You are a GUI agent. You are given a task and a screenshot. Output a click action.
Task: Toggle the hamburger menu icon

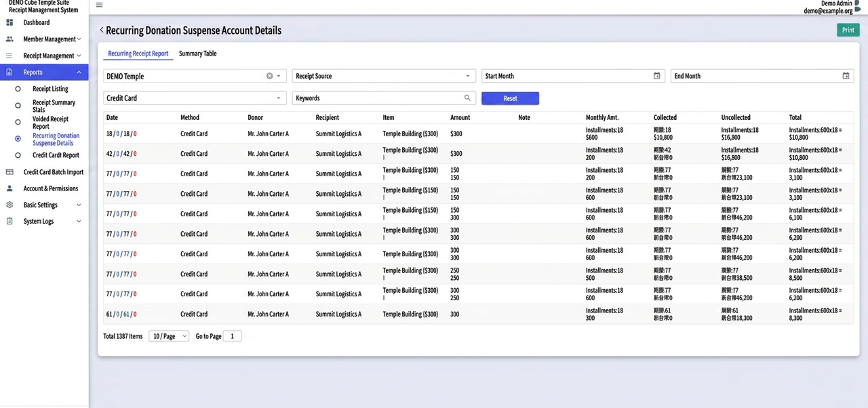click(99, 5)
